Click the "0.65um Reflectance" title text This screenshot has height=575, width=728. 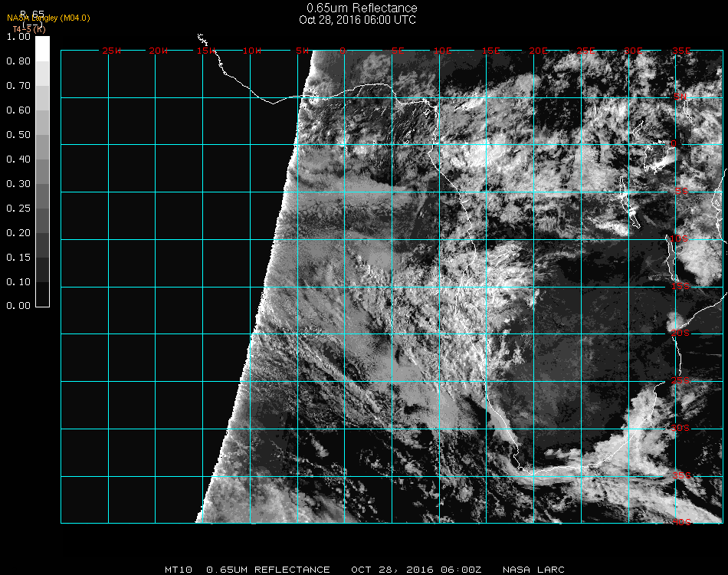click(362, 8)
